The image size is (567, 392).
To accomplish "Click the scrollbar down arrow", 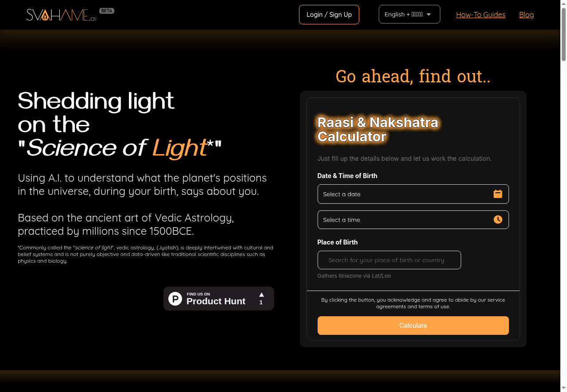I will click(563, 388).
